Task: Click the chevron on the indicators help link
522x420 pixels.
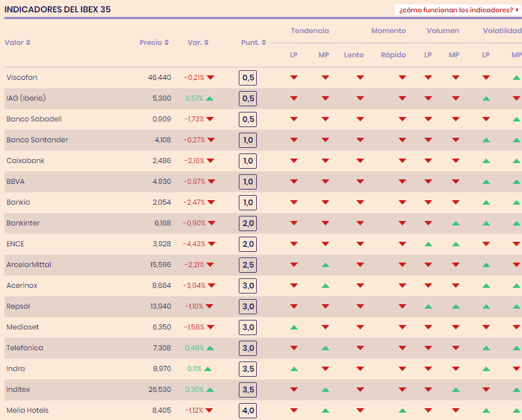Action: pyautogui.click(x=516, y=10)
